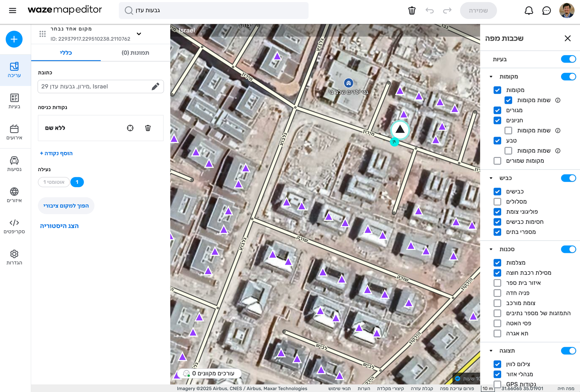Click the מפה חיה footer link
The image size is (580, 392).
566,389
